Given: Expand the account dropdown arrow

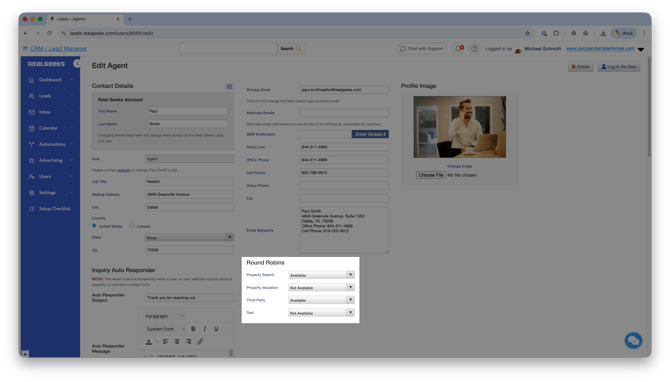Looking at the screenshot, I should tap(641, 50).
